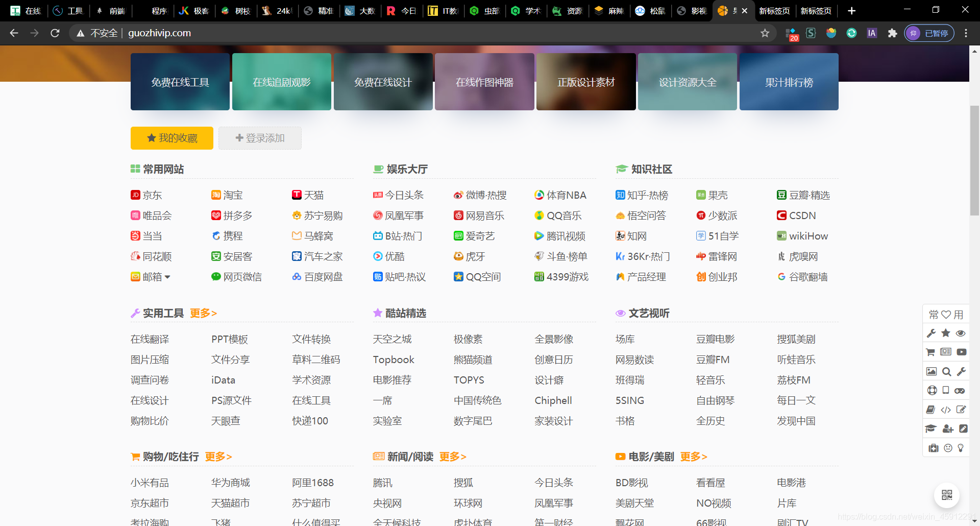
Task: Click the add-user icon in the side panel
Action: [948, 428]
